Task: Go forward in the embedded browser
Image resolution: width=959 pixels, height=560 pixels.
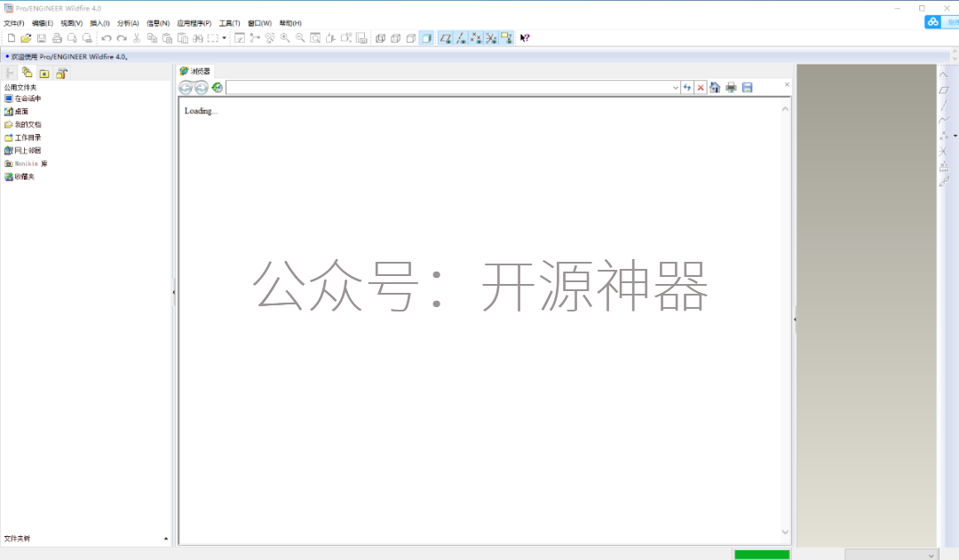Action: pyautogui.click(x=202, y=88)
